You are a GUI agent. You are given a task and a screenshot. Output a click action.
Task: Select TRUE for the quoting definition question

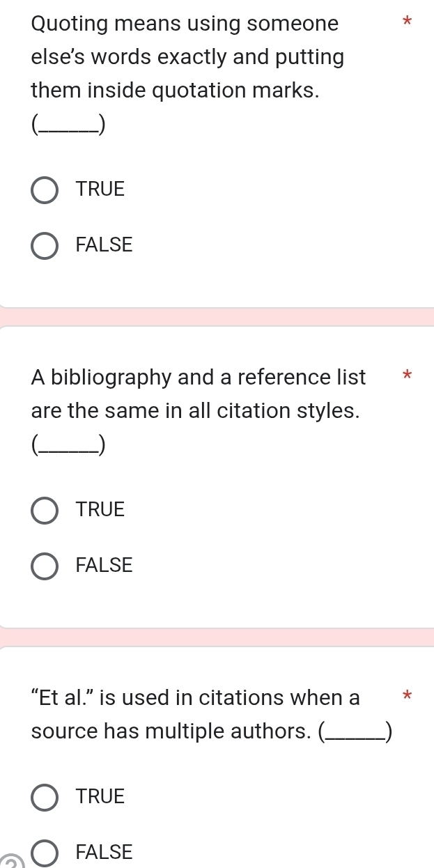click(44, 189)
